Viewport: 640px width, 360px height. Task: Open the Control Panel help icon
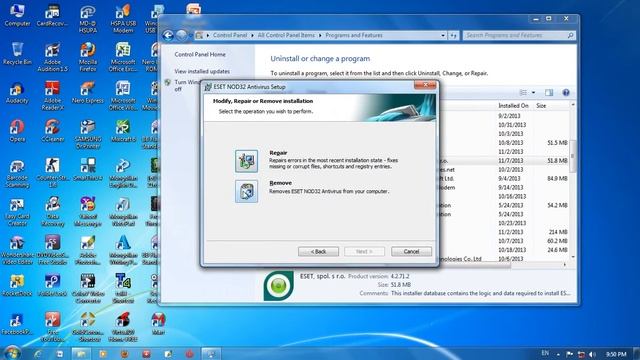click(566, 93)
